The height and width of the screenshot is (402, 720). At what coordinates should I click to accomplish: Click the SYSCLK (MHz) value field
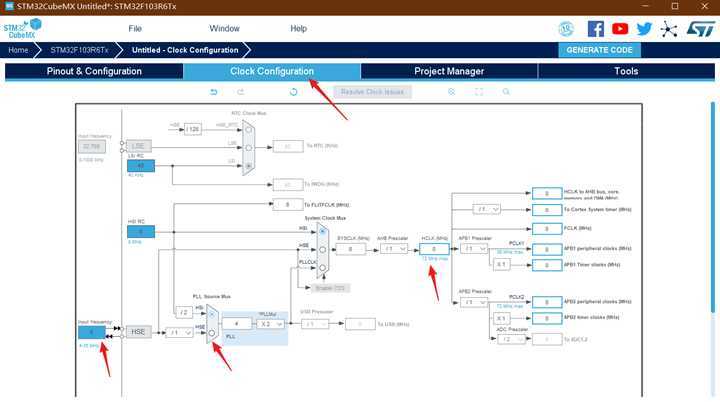(351, 249)
